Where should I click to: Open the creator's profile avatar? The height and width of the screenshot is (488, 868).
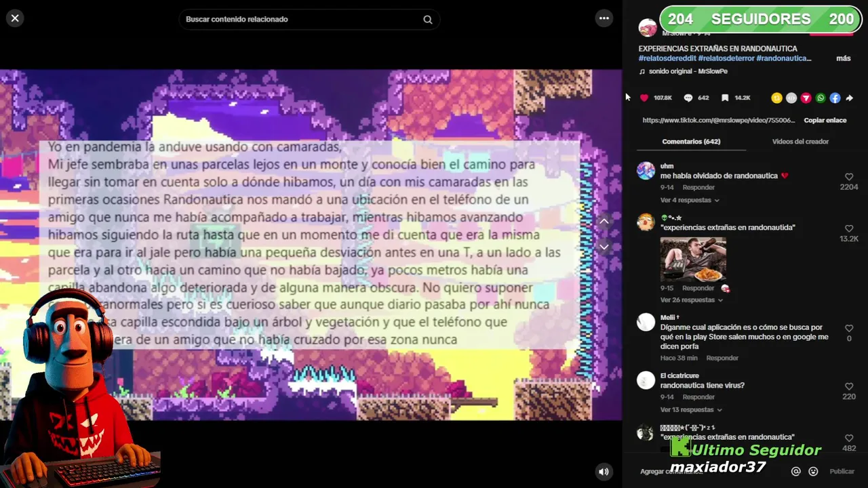(x=648, y=28)
